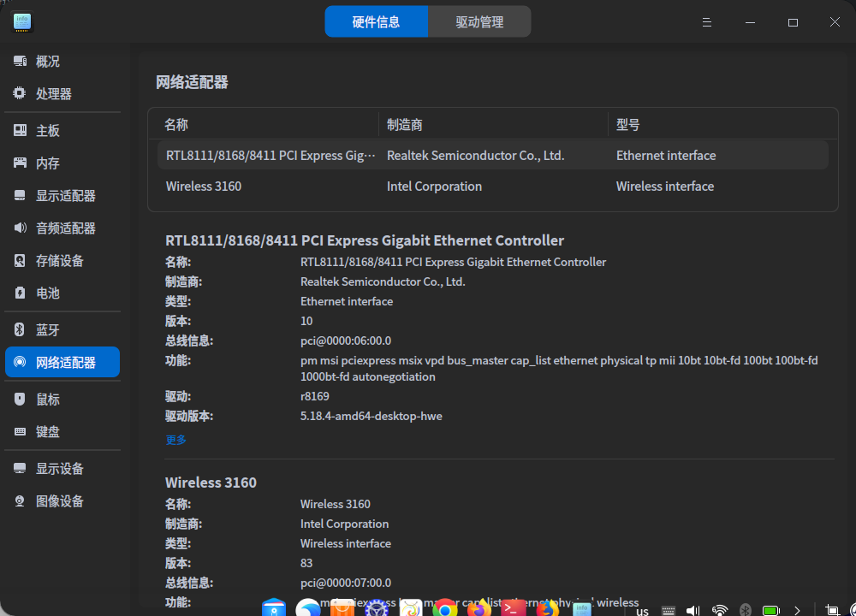Minimize the device manager window
856x616 pixels.
point(750,22)
